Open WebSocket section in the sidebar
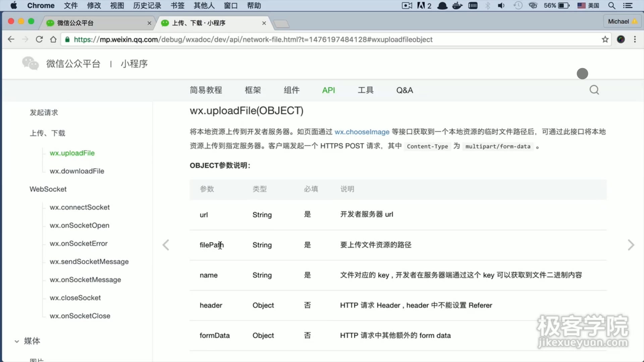 point(48,189)
